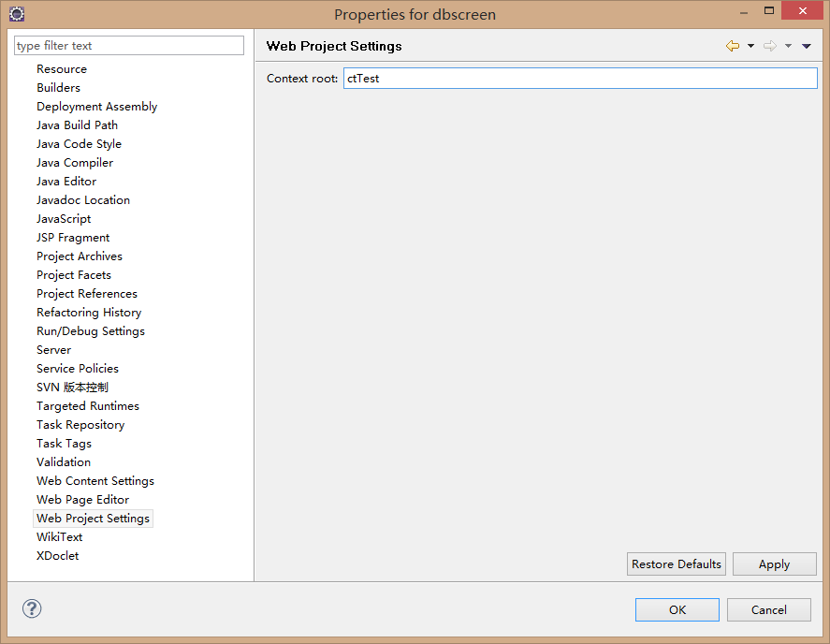
Task: Select Java Build Path in the list
Action: [77, 125]
